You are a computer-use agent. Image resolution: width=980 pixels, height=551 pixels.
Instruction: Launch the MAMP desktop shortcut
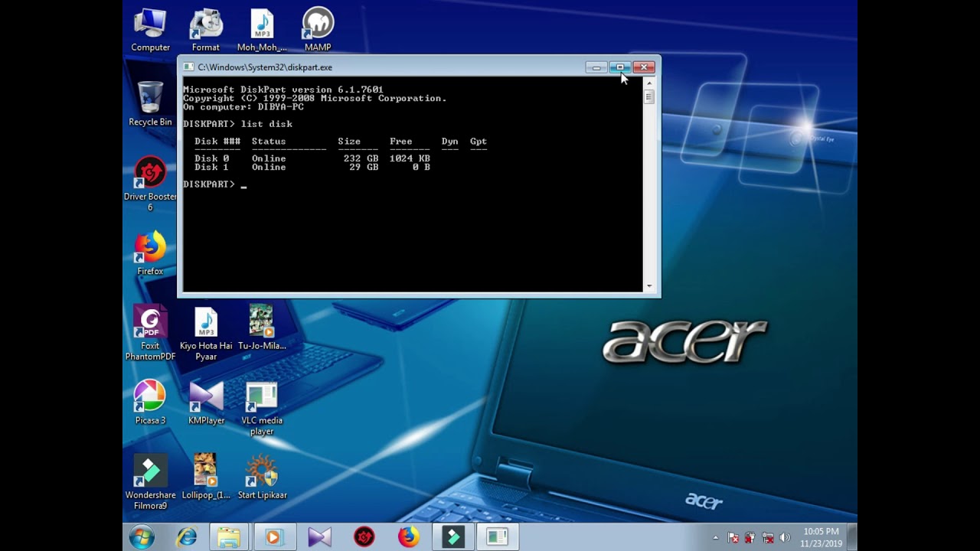point(318,31)
